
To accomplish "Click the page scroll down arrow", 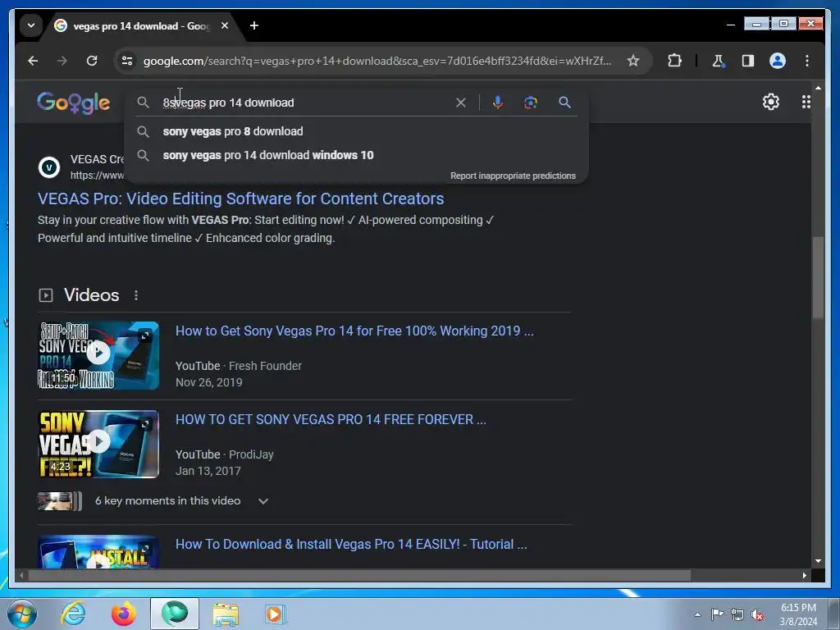I will pyautogui.click(x=818, y=561).
